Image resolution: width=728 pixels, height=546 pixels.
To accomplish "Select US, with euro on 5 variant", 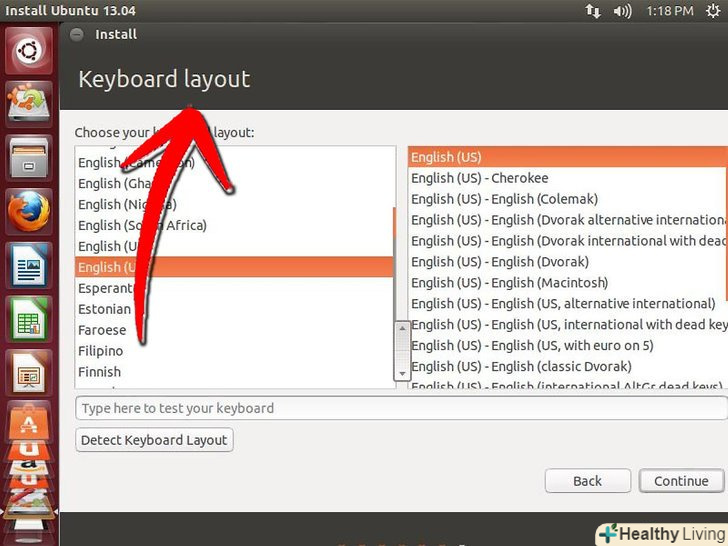I will (x=568, y=345).
